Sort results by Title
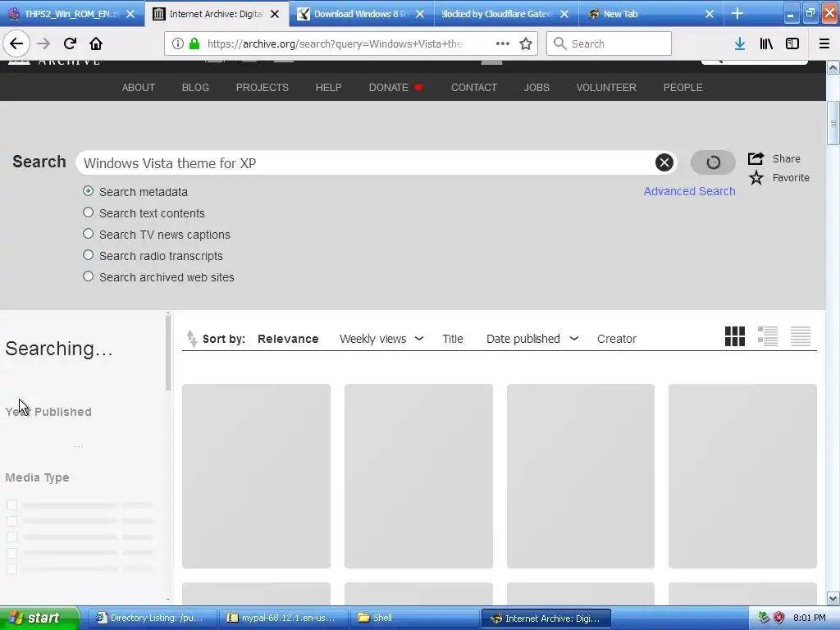 pyautogui.click(x=453, y=339)
